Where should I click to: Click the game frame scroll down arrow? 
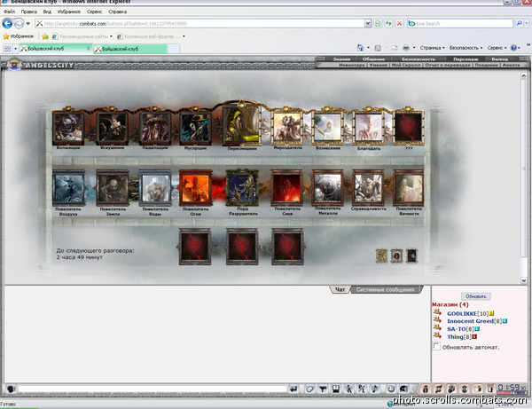[x=523, y=280]
